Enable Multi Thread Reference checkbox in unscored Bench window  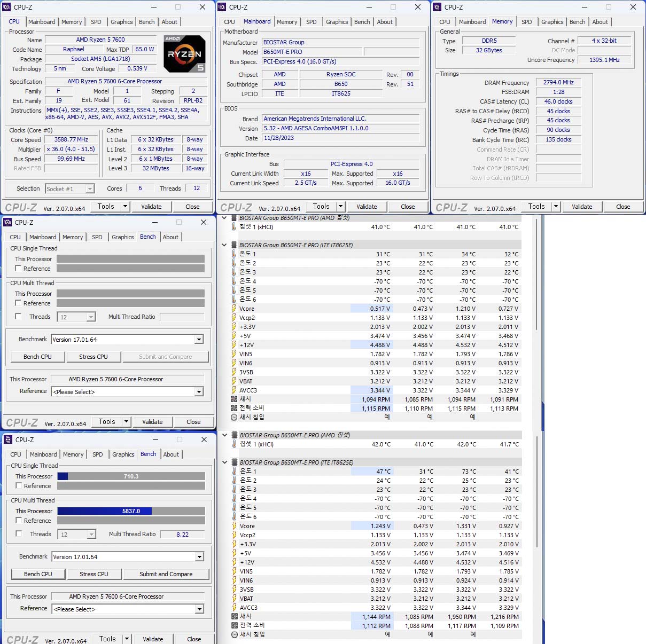pyautogui.click(x=18, y=303)
